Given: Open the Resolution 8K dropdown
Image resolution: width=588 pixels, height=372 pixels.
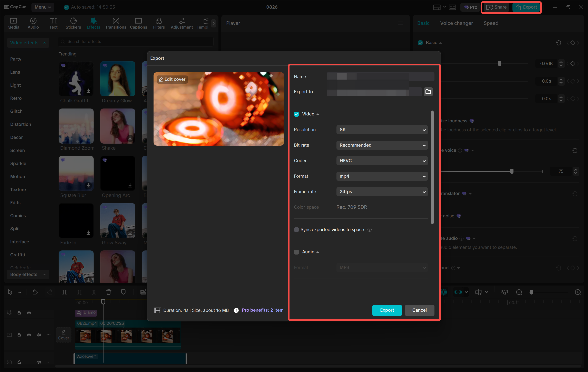Looking at the screenshot, I should point(382,130).
